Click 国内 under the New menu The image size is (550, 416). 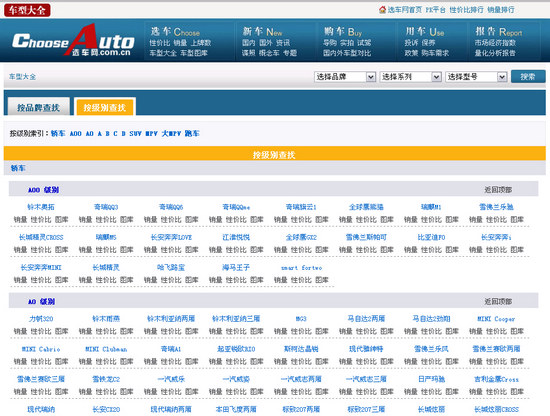coord(248,43)
